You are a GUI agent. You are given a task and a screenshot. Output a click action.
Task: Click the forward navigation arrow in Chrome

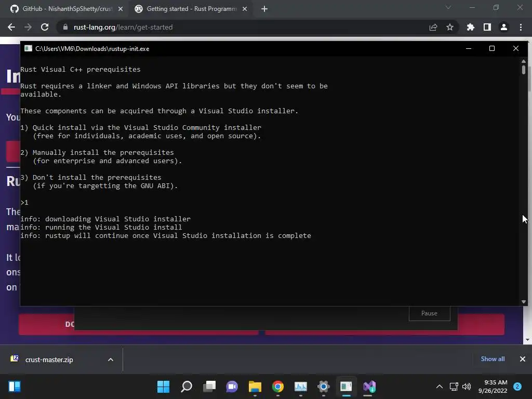pos(28,27)
